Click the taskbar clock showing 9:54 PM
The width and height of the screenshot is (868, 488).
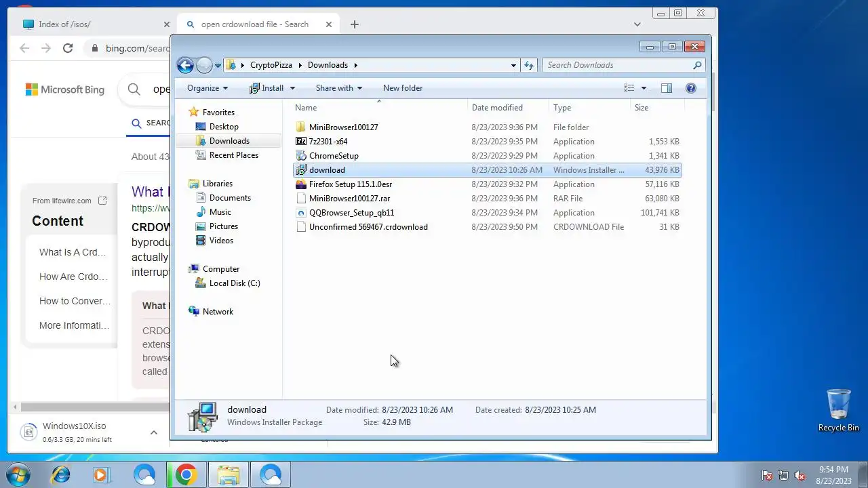tap(833, 475)
